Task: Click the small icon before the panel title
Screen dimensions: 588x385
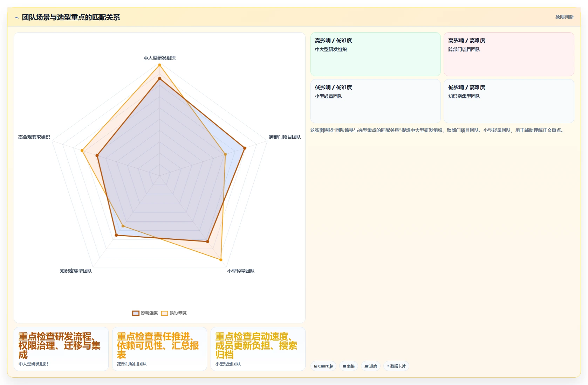Action: (16, 17)
